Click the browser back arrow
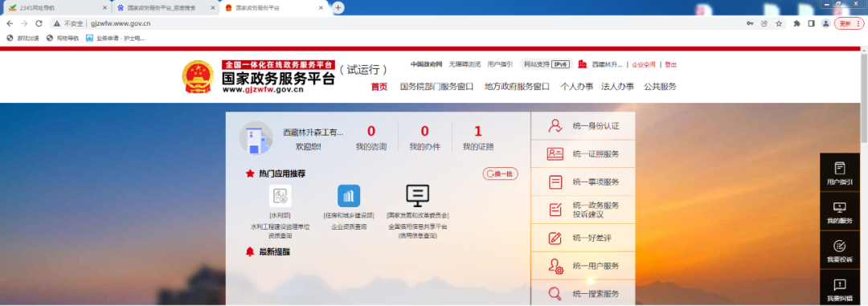The width and height of the screenshot is (868, 306). tap(10, 23)
